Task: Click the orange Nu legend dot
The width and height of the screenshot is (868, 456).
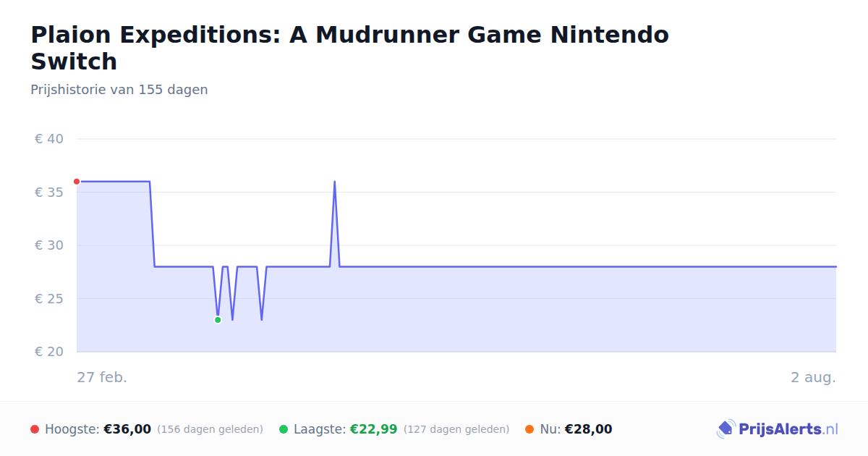Action: (x=529, y=429)
